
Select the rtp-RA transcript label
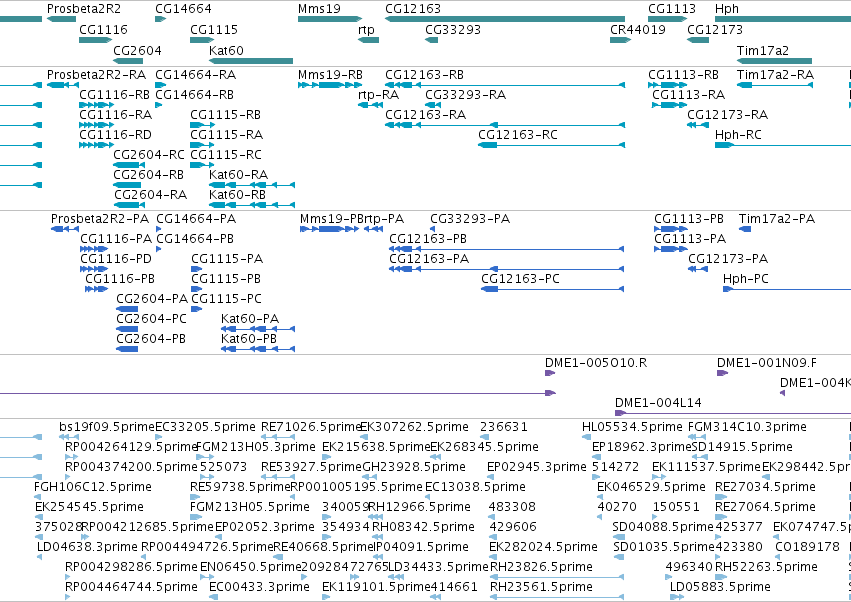[x=378, y=94]
